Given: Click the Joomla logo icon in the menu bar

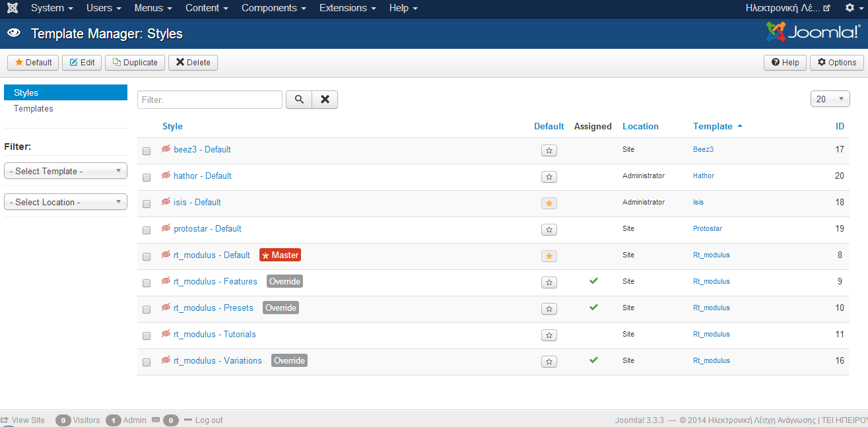Looking at the screenshot, I should tap(12, 8).
